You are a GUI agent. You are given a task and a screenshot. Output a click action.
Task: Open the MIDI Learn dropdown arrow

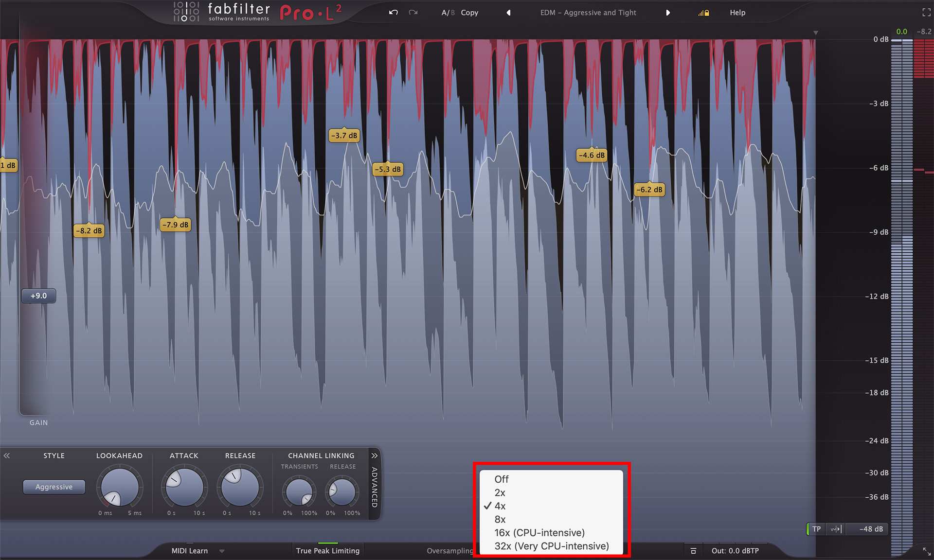[222, 551]
